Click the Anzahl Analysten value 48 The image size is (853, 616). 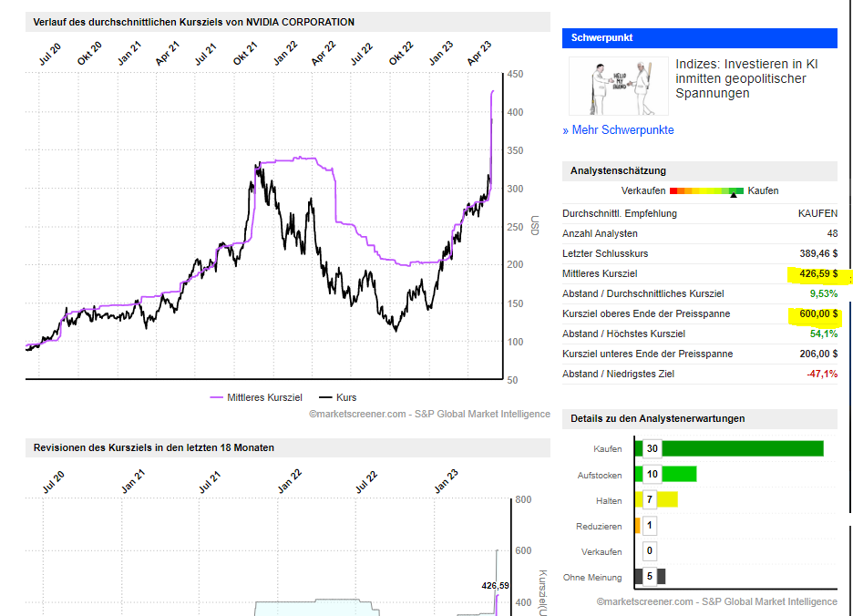click(832, 233)
